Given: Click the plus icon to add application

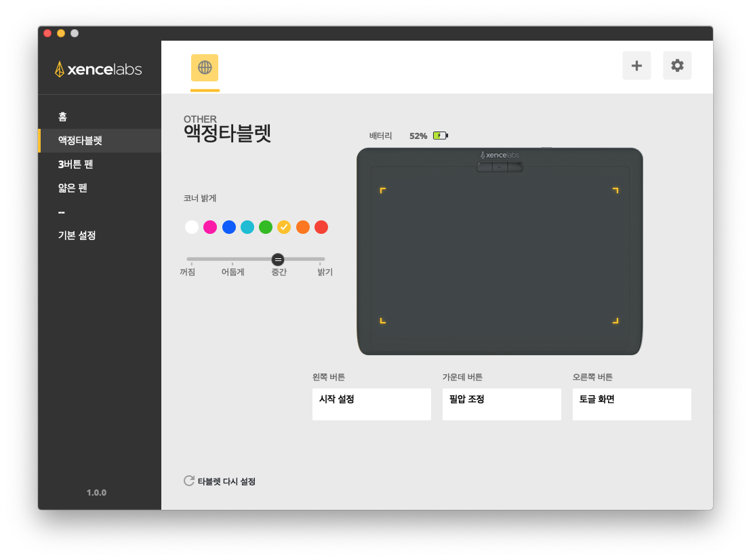Looking at the screenshot, I should pyautogui.click(x=636, y=66).
